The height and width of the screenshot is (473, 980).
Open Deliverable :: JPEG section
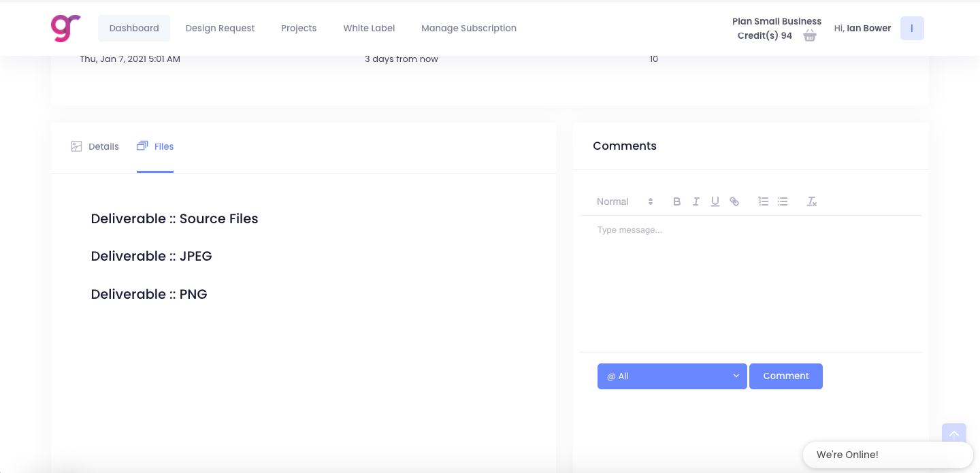pos(151,256)
